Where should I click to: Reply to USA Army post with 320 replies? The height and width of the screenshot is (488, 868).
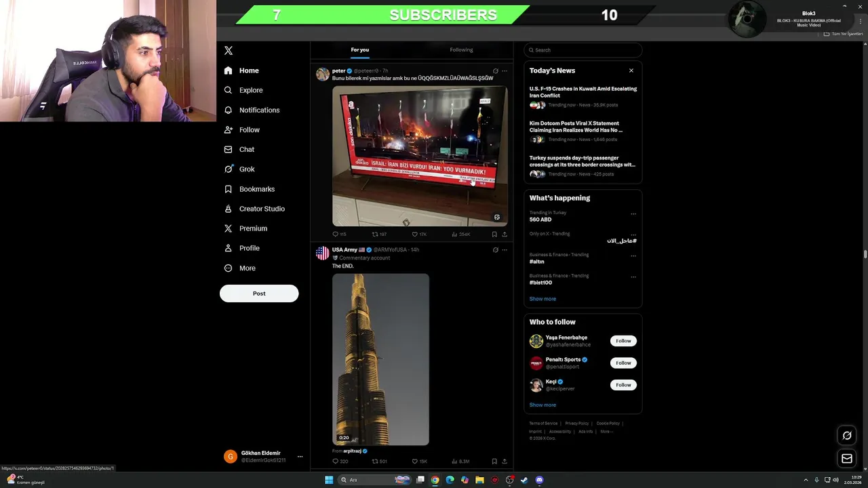340,462
